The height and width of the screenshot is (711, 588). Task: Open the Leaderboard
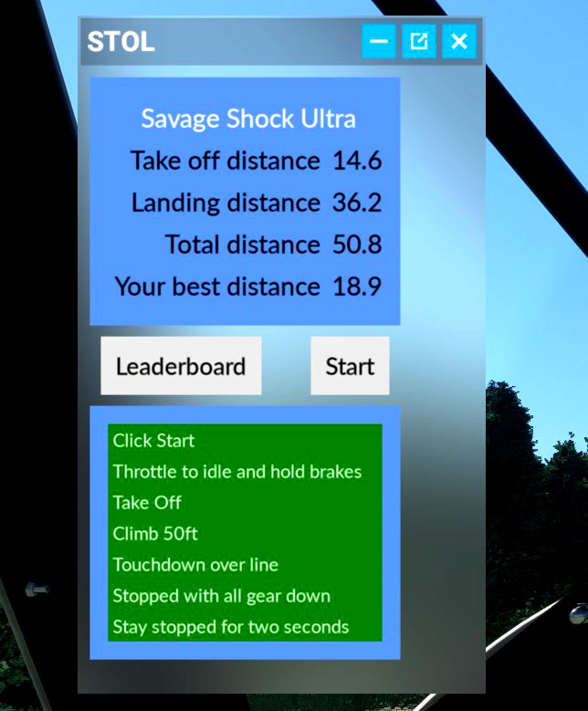(181, 366)
